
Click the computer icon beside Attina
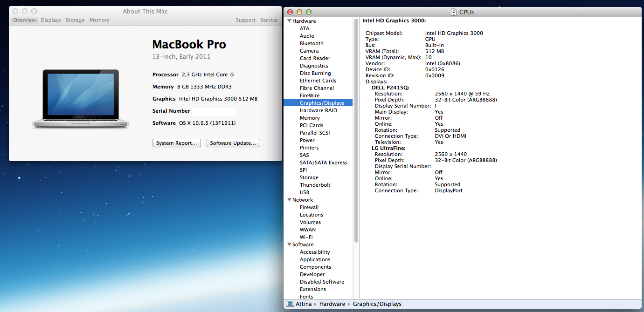coord(290,304)
